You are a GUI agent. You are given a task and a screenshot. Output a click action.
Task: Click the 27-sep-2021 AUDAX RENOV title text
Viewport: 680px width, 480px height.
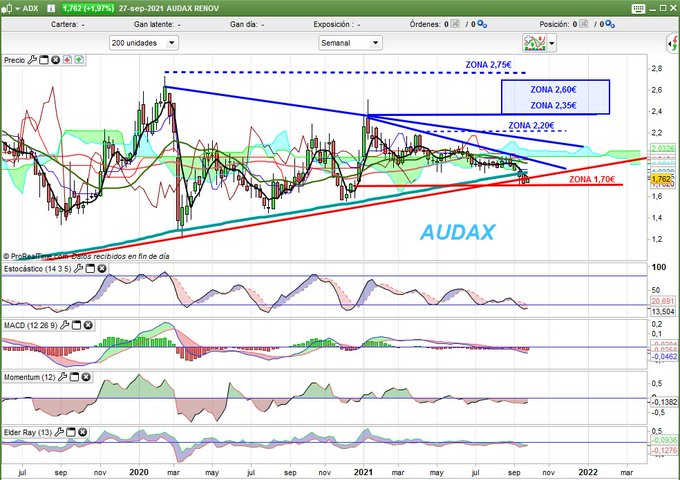(169, 8)
